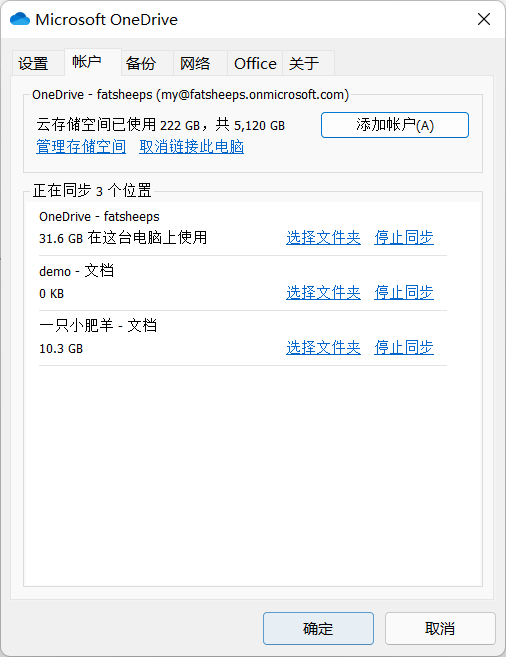This screenshot has height=657, width=506.
Task: Click the 正在同步 3 个位置 group label
Action: pyautogui.click(x=92, y=191)
